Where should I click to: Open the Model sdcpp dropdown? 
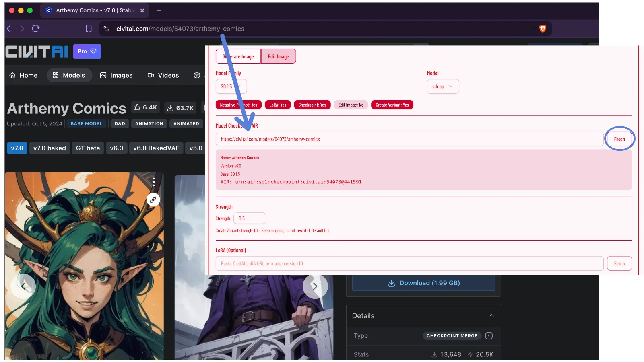point(443,86)
